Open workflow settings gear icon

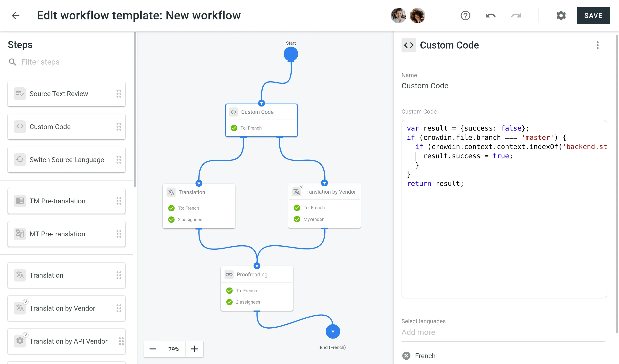pyautogui.click(x=561, y=16)
